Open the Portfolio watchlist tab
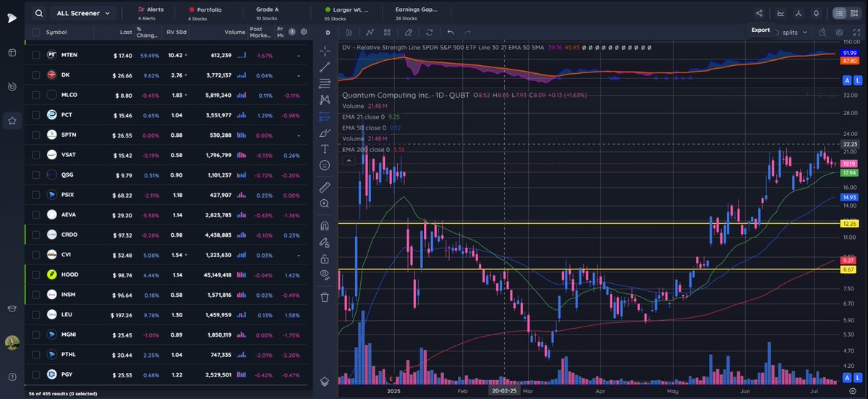868x399 pixels. tap(206, 13)
